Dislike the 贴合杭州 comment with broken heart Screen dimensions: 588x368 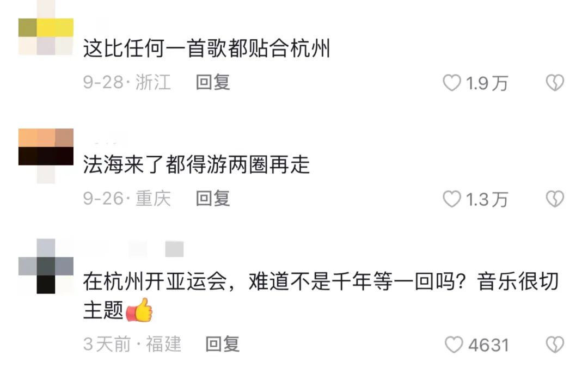555,83
